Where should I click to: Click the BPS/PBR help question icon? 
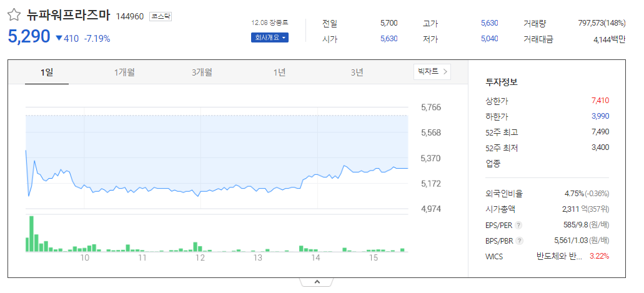(520, 241)
